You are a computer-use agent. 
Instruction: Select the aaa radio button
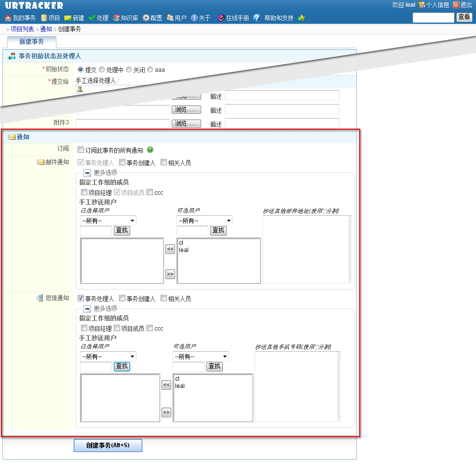point(150,69)
